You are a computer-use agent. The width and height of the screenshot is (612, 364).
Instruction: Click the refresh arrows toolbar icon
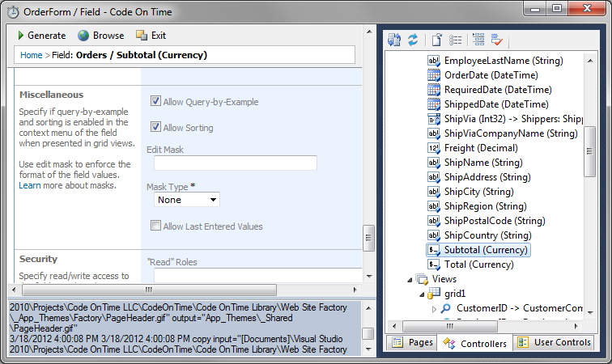click(413, 40)
